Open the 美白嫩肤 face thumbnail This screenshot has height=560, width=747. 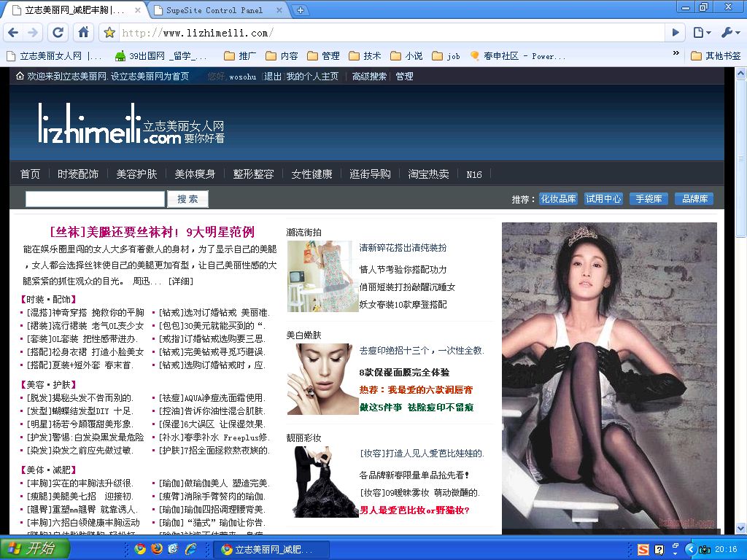click(322, 379)
